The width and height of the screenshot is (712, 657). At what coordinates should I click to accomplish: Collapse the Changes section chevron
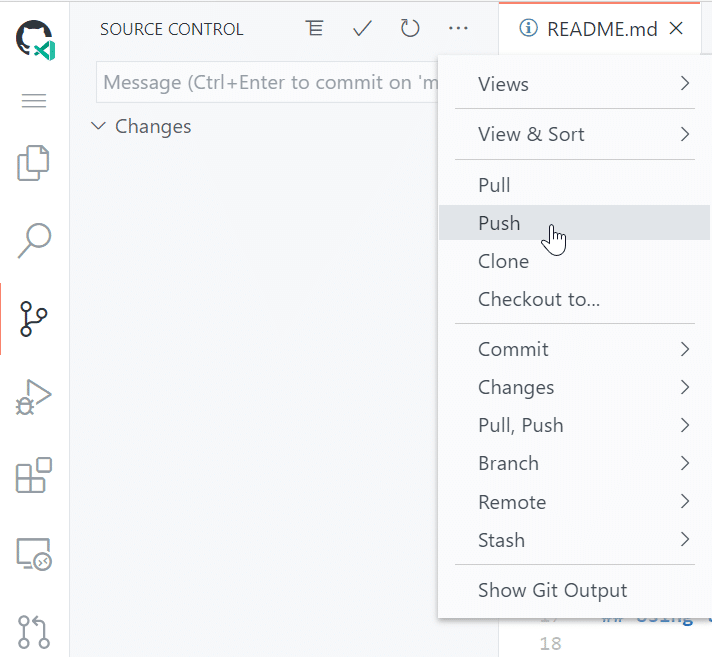(99, 126)
